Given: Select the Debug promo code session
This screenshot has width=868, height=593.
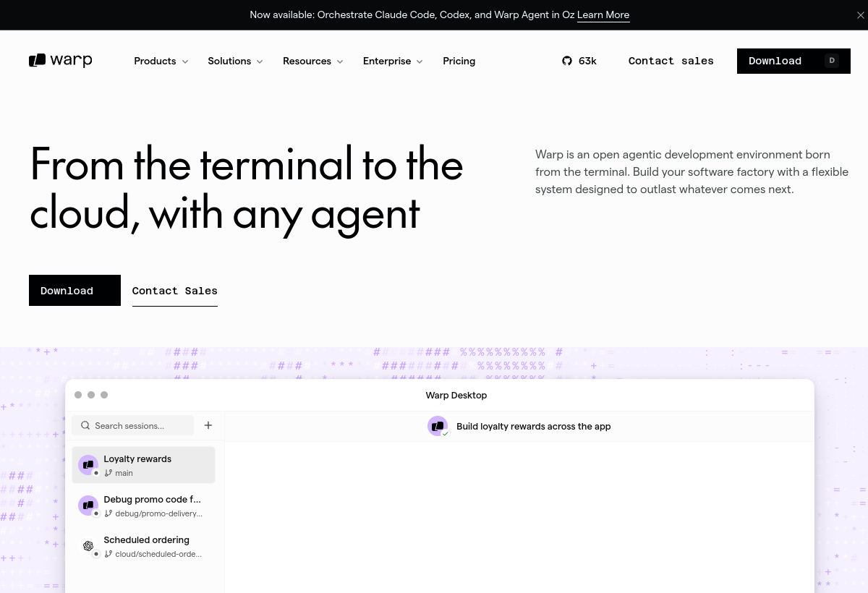Looking at the screenshot, I should click(x=143, y=505).
